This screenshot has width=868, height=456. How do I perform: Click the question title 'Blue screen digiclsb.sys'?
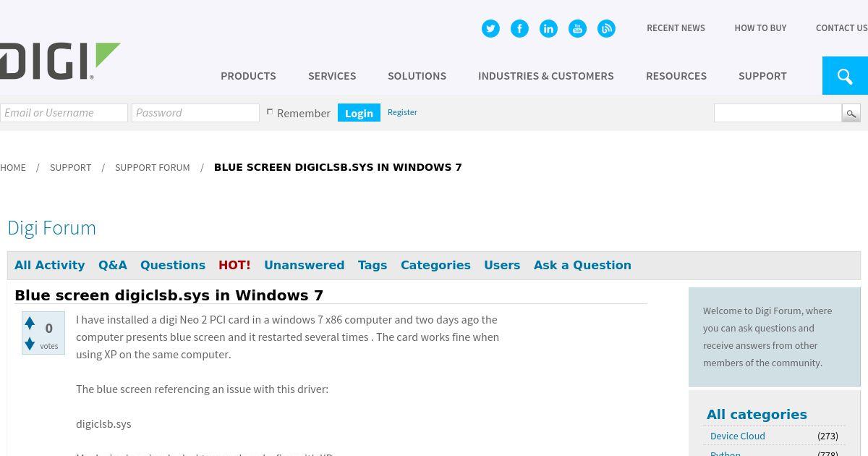169,295
